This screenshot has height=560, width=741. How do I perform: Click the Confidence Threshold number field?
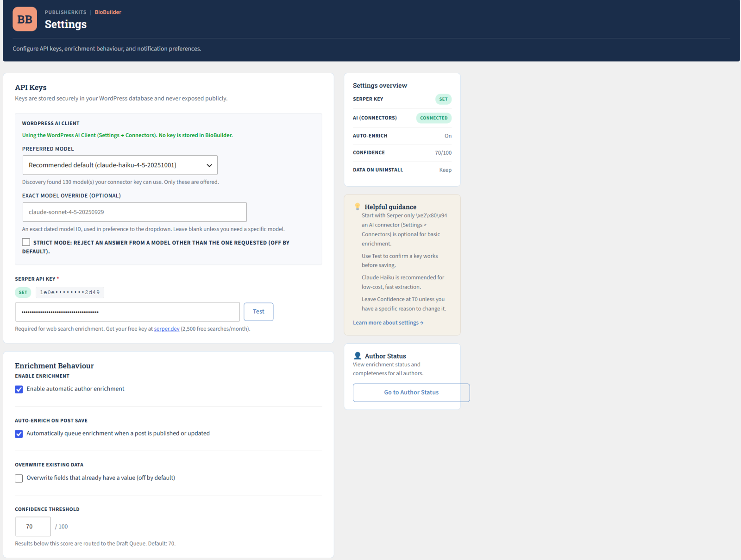click(33, 527)
